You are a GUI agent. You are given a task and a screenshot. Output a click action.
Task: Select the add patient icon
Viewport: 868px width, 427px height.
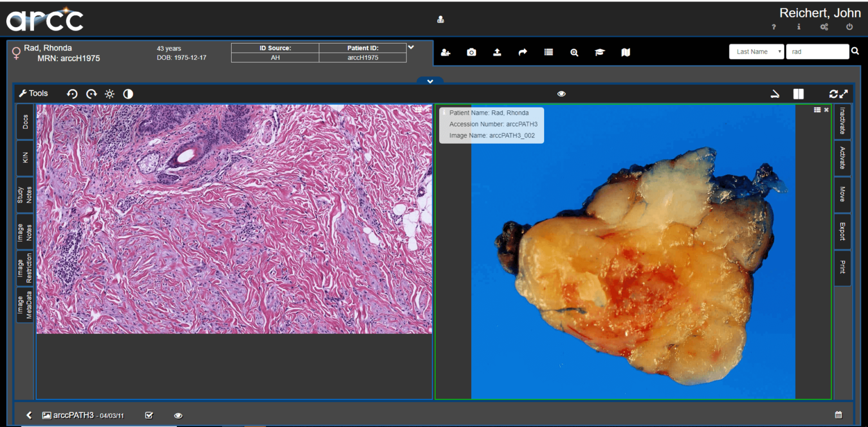point(445,52)
